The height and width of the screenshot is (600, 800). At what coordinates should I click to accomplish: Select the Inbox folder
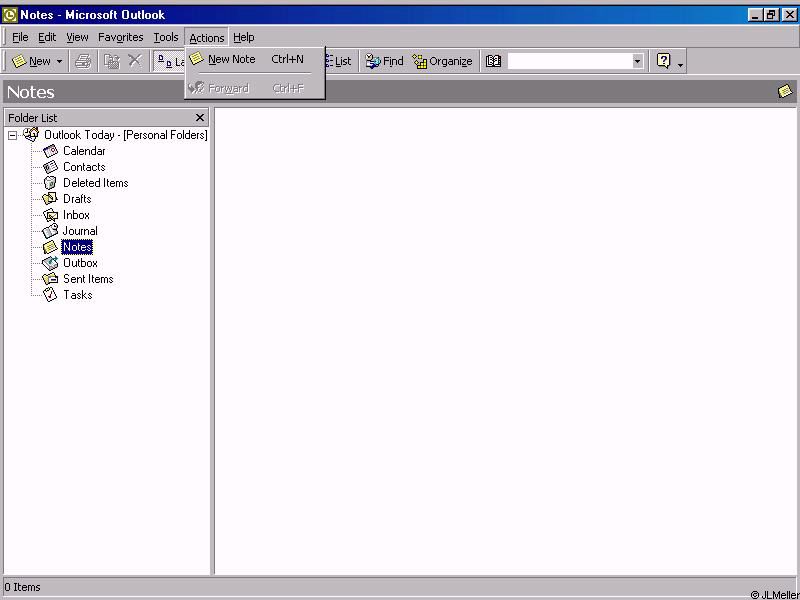76,215
